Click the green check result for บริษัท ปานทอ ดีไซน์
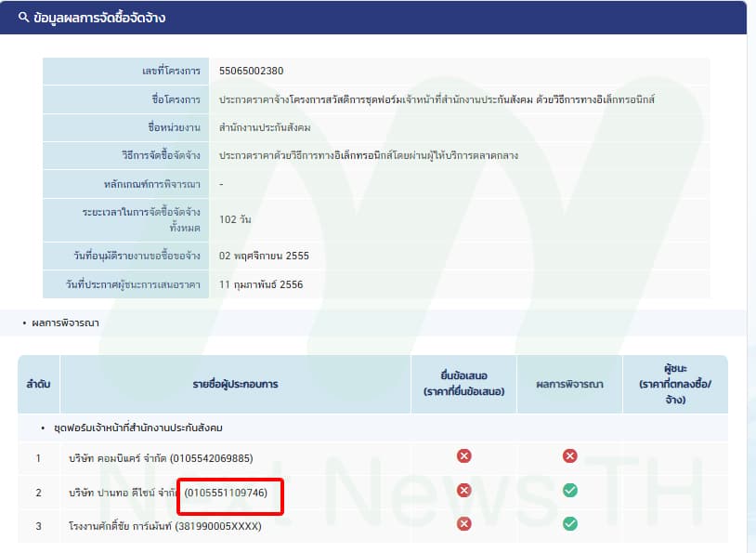Image resolution: width=756 pixels, height=553 pixels. tap(571, 490)
